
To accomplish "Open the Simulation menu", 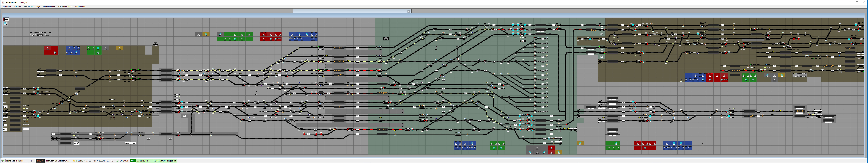I will (7, 6).
